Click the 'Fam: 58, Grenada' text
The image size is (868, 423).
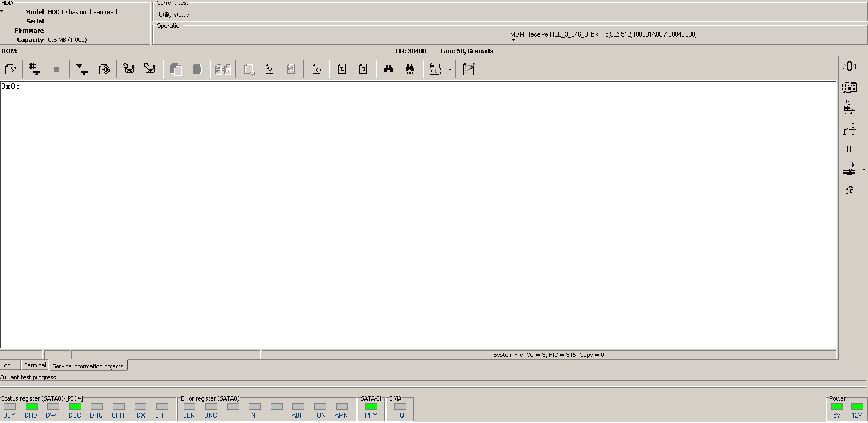(x=467, y=51)
